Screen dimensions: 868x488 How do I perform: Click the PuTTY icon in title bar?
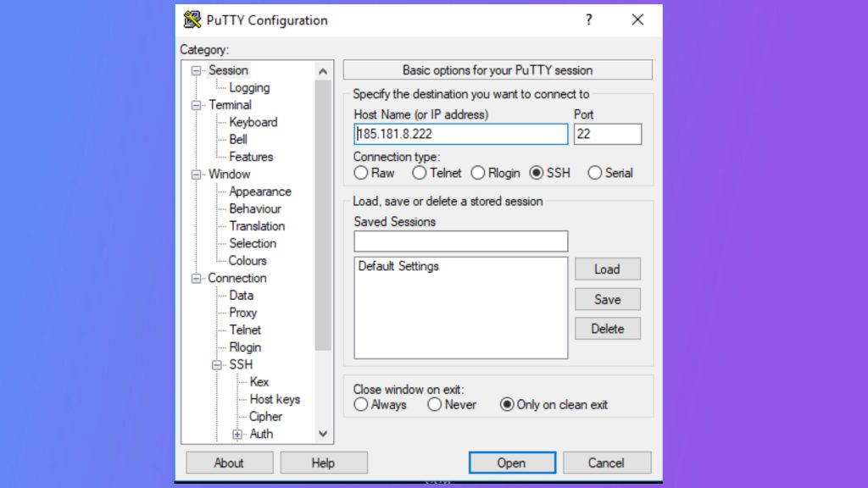point(192,20)
